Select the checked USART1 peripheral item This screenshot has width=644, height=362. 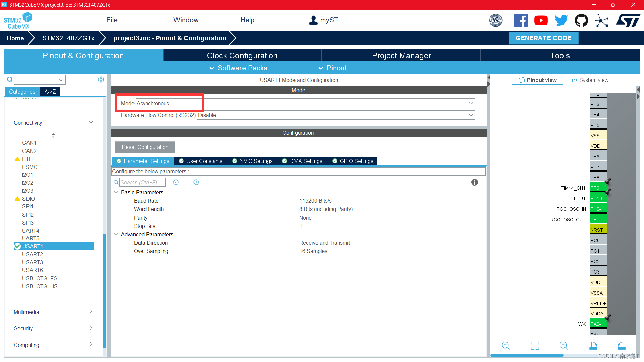pos(54,246)
